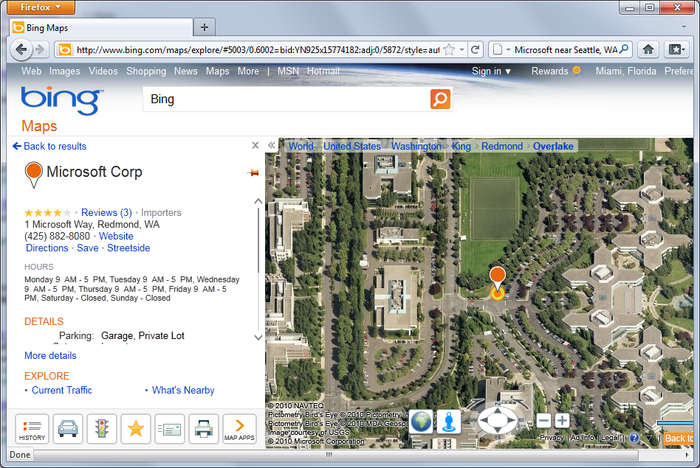This screenshot has height=468, width=700.
Task: Click the details panel vertical scrollbar
Action: click(258, 239)
